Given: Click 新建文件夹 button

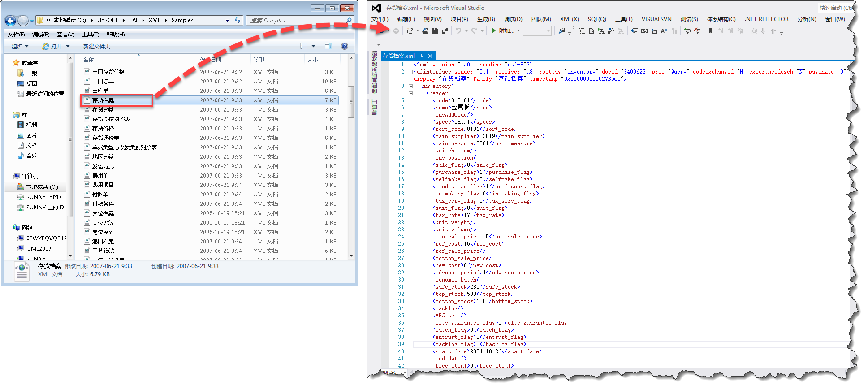Looking at the screenshot, I should pos(96,46).
